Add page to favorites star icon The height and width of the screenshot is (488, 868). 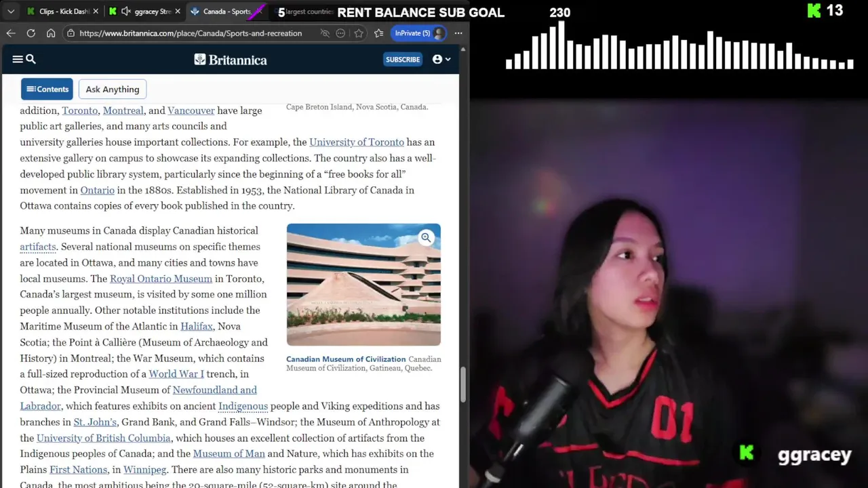pos(359,33)
